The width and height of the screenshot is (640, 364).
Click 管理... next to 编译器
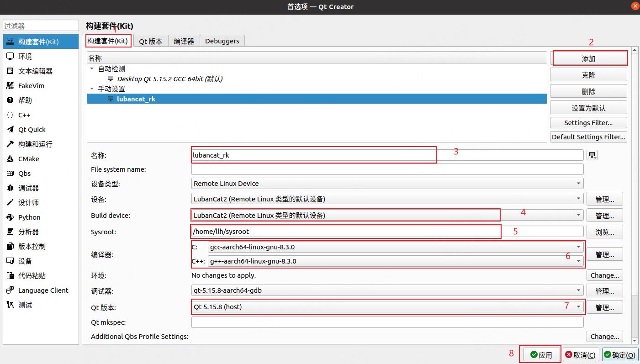click(605, 254)
